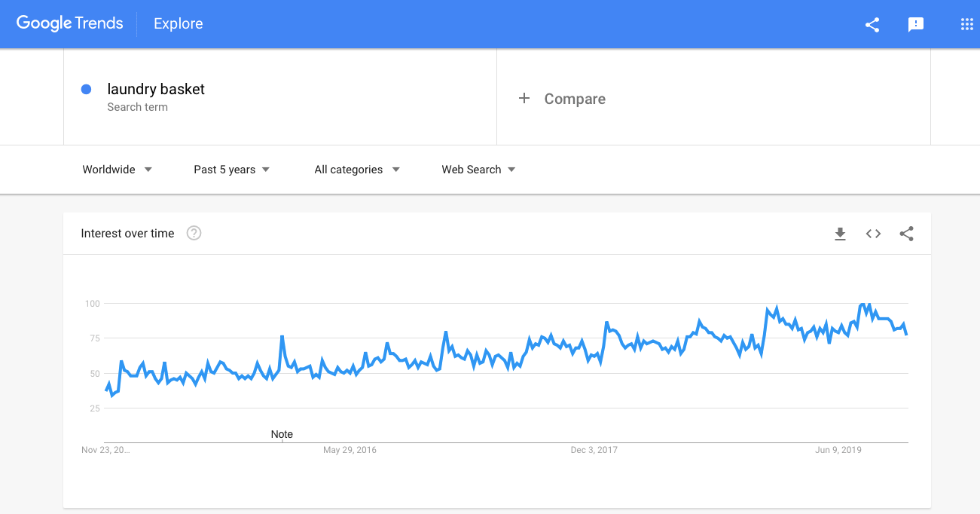Click the Interest over time title
The height and width of the screenshot is (514, 980).
[127, 234]
